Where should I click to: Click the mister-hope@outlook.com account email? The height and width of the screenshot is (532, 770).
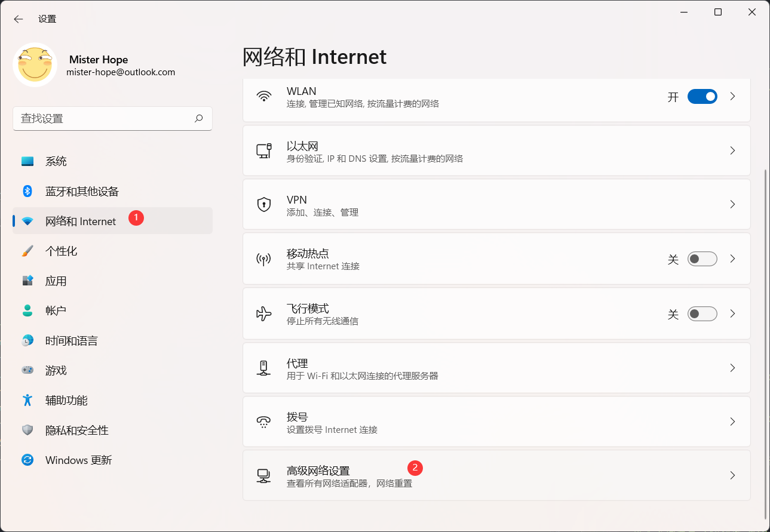click(121, 72)
